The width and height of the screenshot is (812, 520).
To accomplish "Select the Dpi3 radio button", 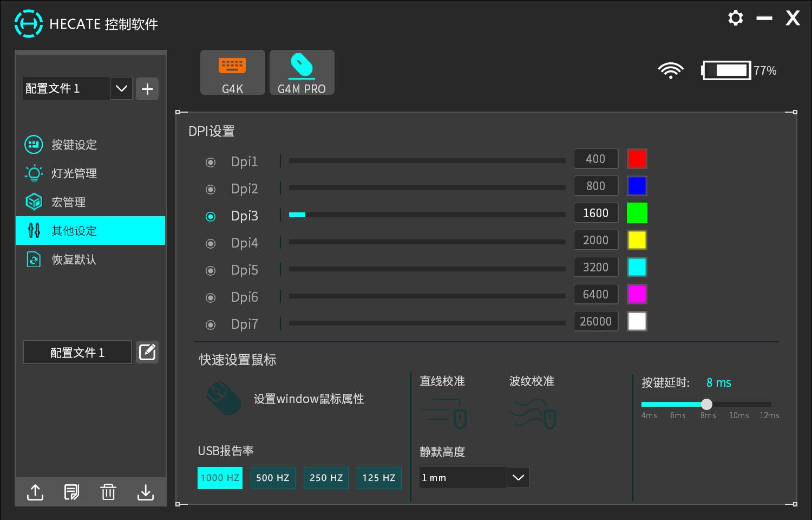I will click(210, 216).
